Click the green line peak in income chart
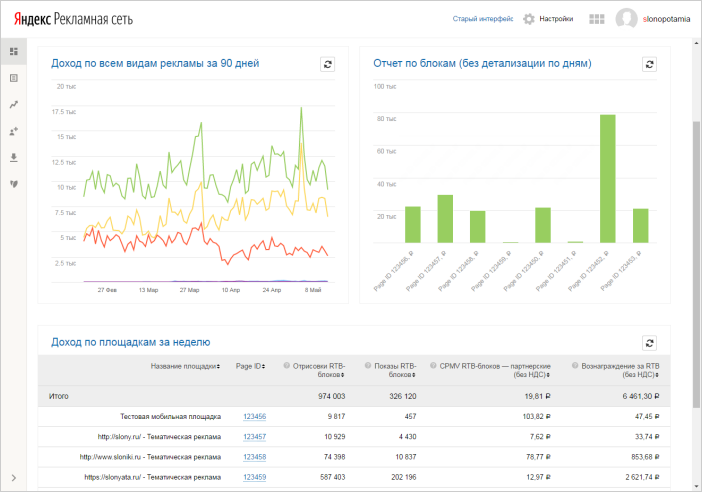Viewport: 702px width, 492px height. [301, 108]
